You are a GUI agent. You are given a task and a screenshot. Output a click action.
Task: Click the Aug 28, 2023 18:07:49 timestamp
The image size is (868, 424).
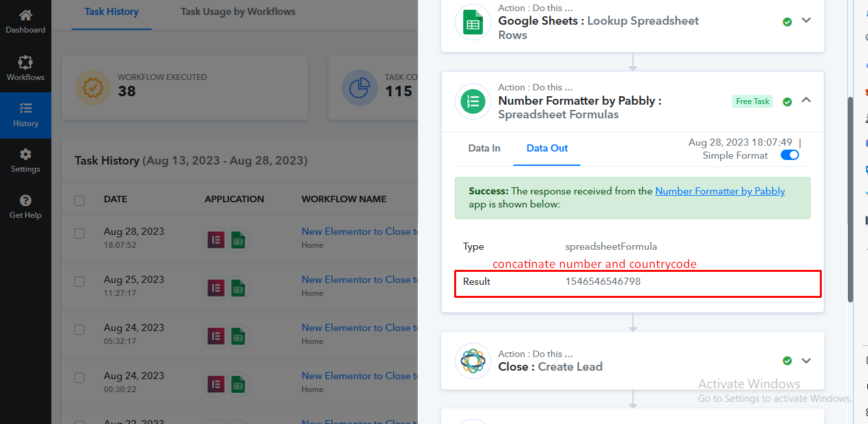click(x=740, y=142)
